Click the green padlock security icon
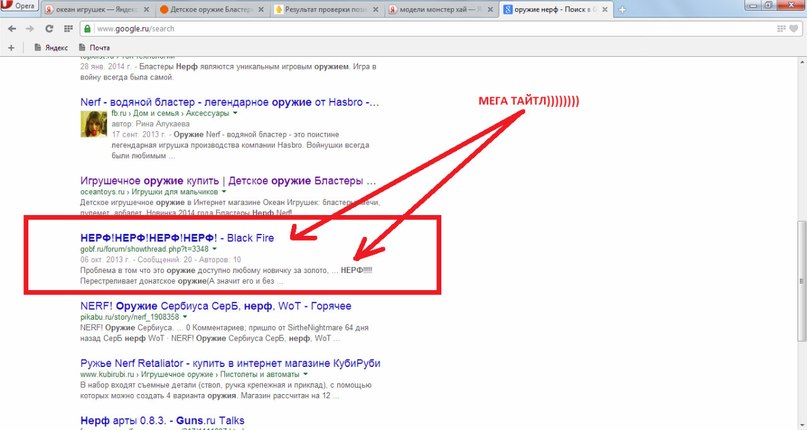 pyautogui.click(x=87, y=29)
